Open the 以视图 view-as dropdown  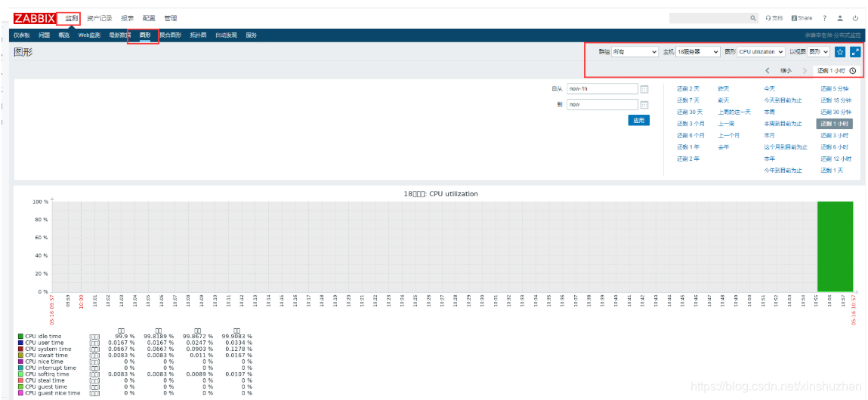[x=819, y=51]
